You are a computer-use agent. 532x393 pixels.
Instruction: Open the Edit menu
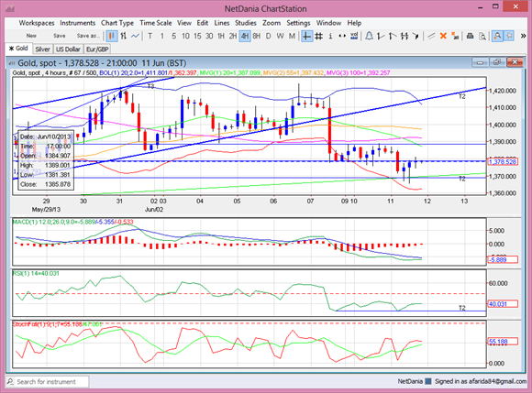point(203,23)
